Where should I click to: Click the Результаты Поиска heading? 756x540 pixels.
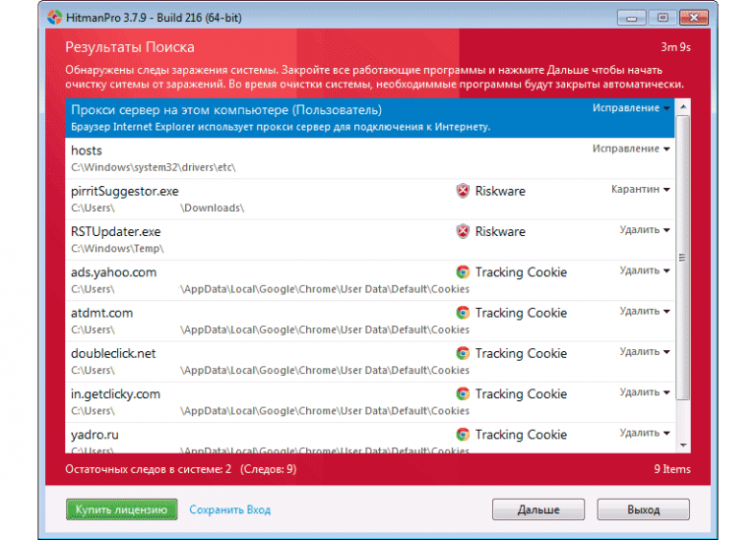(130, 47)
